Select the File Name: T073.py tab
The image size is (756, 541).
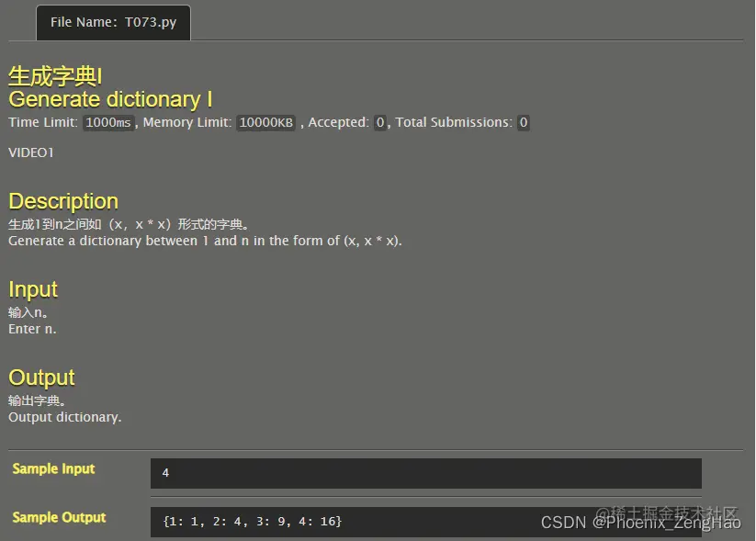(113, 23)
